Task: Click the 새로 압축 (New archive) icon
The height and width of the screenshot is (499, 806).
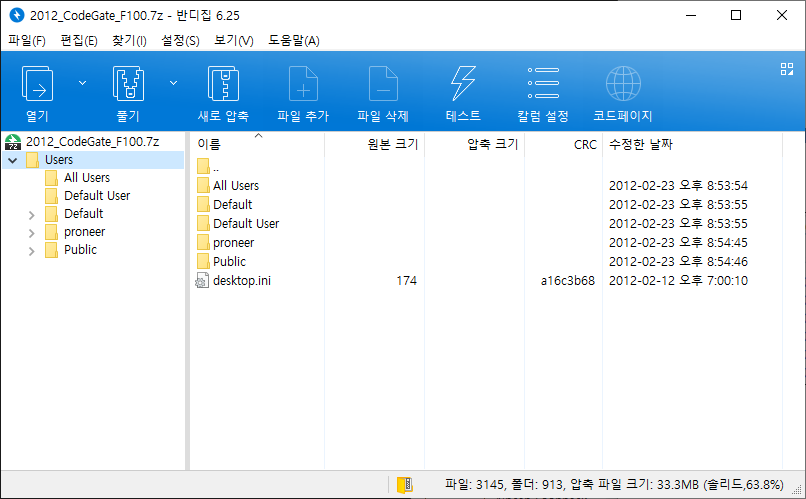Action: coord(223,84)
